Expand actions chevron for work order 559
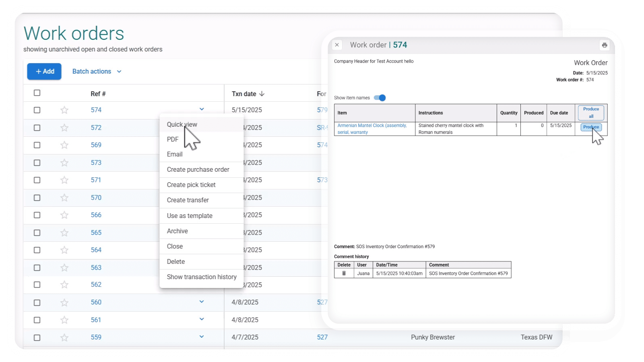The width and height of the screenshot is (644, 362). point(202,337)
